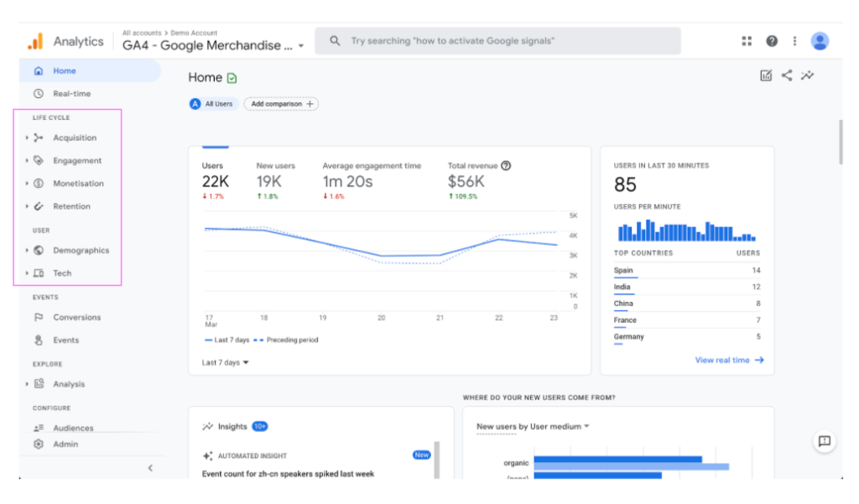Click the Germany row in Top Countries
The width and height of the screenshot is (859, 504).
[x=687, y=337]
